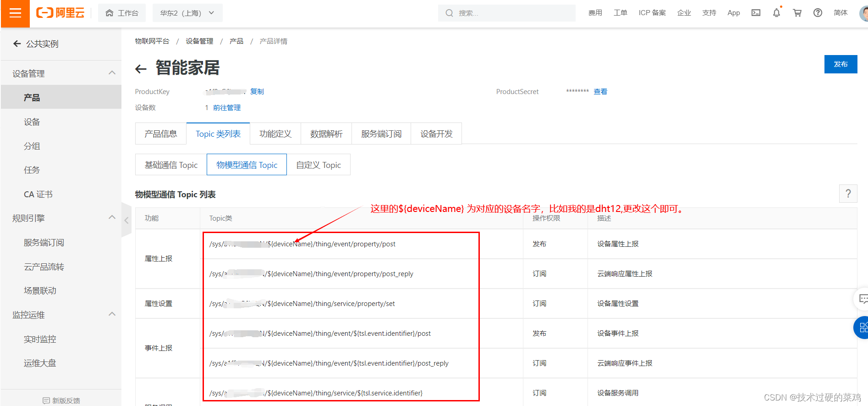
Task: Click the 设备管理 breadcrumb
Action: click(x=199, y=41)
